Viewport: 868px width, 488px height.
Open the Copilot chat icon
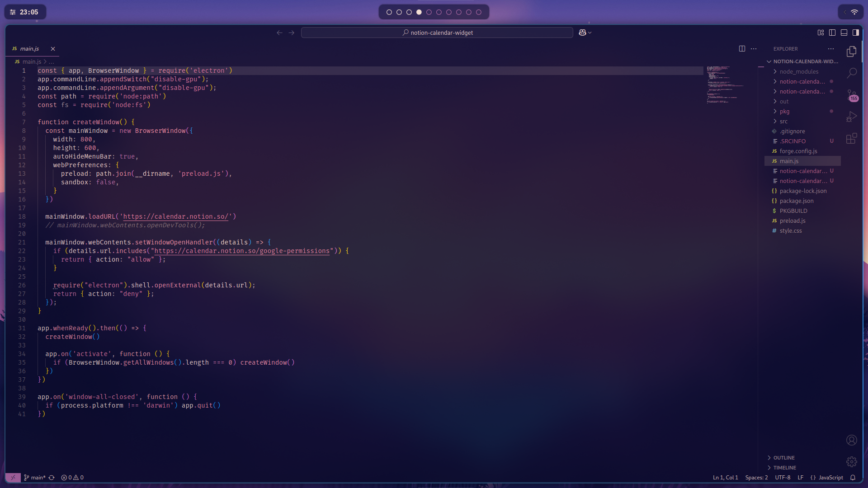(x=582, y=33)
